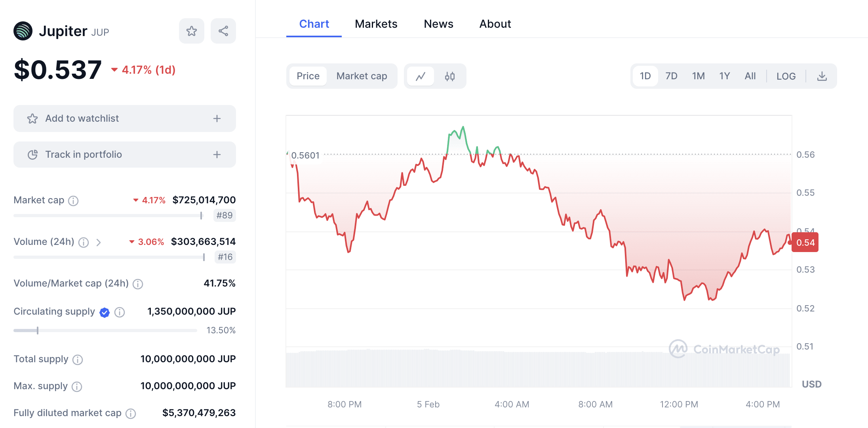Download chart data with the download icon
This screenshot has height=428, width=868.
tap(822, 76)
